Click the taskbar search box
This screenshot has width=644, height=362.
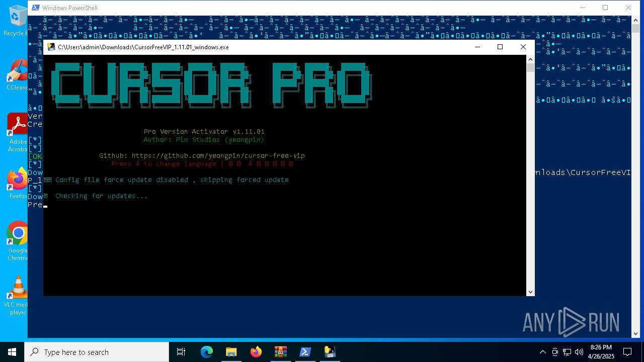tap(97, 352)
